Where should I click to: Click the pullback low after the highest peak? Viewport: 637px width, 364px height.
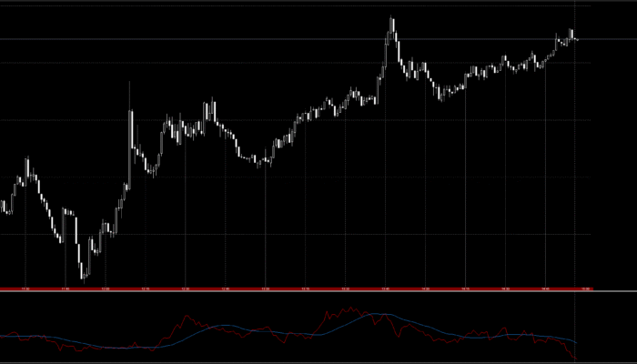(x=440, y=96)
